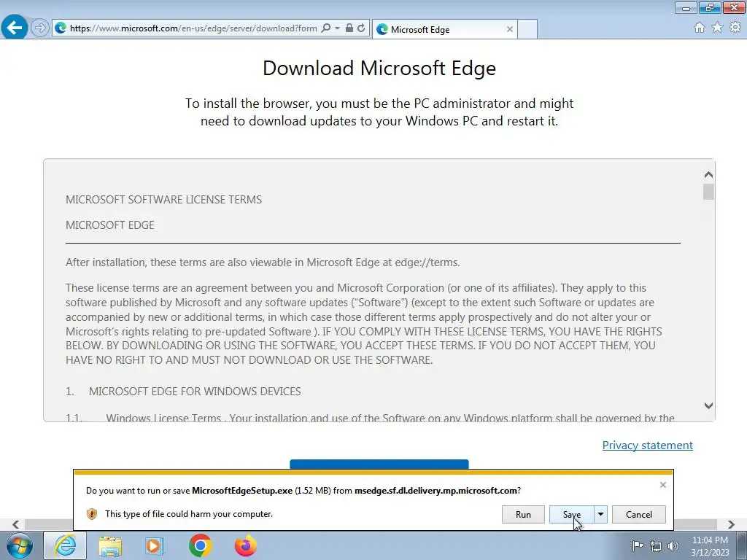
Task: Open the address bar autocomplete dropdown arrow
Action: coord(337,28)
